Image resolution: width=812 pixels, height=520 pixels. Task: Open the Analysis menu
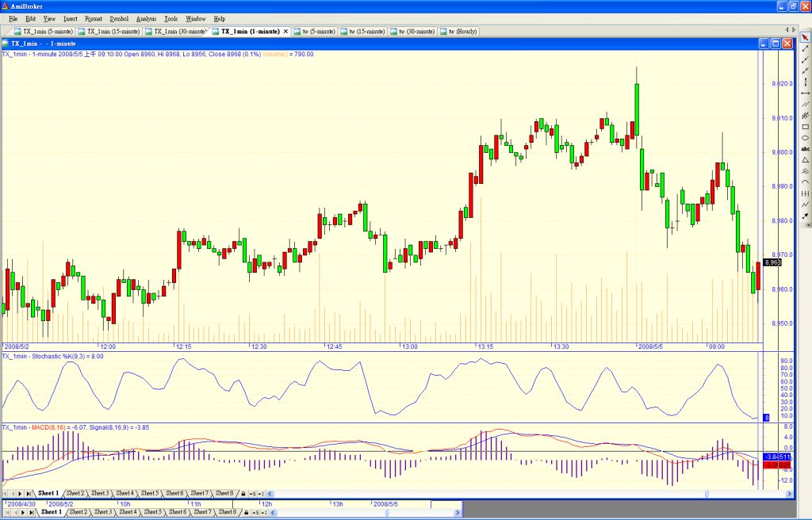point(146,19)
